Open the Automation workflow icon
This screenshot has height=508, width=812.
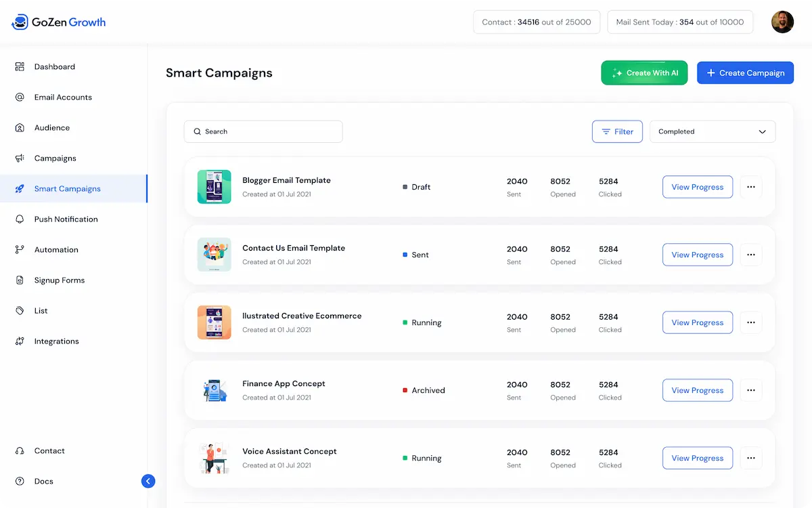point(20,249)
